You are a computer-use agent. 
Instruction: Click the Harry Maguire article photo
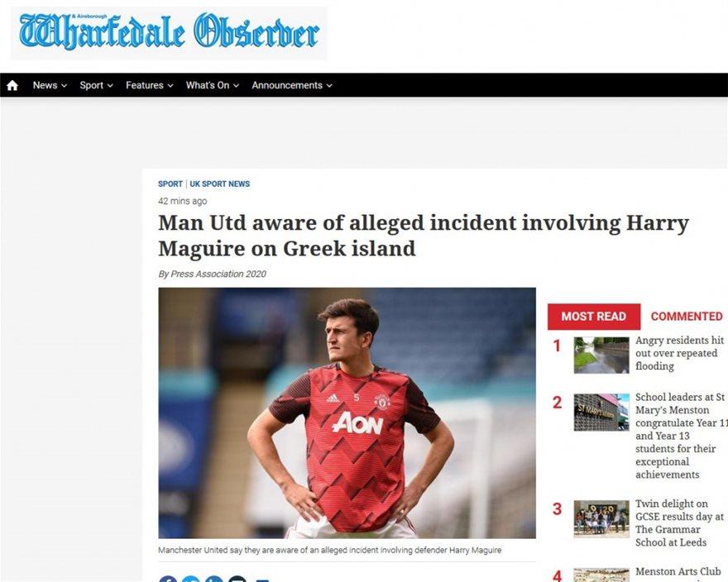pos(347,413)
